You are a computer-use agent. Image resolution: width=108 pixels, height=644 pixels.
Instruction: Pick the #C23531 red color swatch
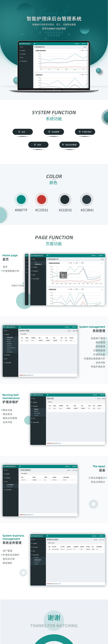[42, 199]
